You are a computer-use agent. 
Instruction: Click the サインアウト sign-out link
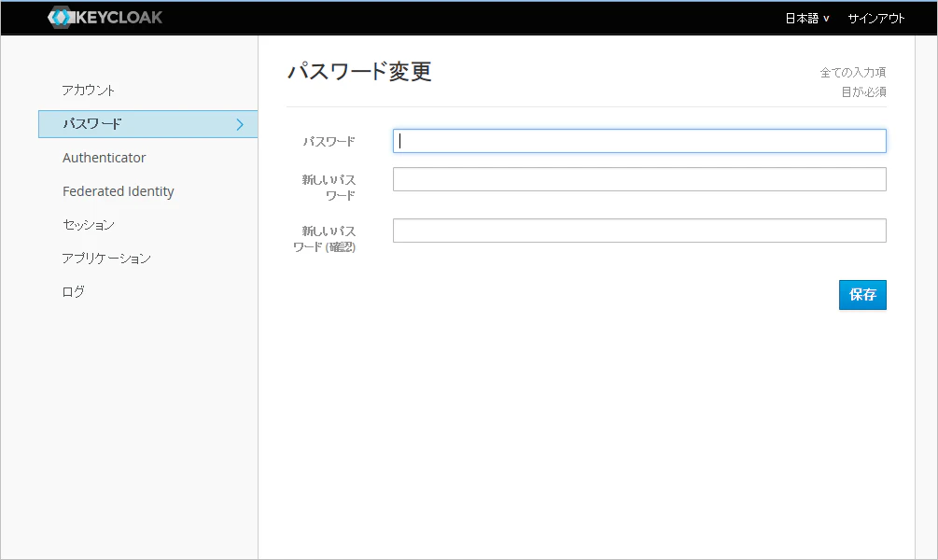(875, 19)
